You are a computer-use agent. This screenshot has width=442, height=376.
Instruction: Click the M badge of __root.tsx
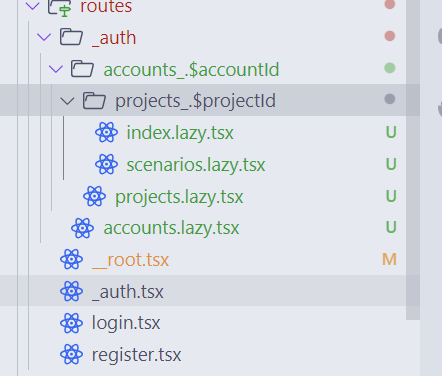[389, 259]
